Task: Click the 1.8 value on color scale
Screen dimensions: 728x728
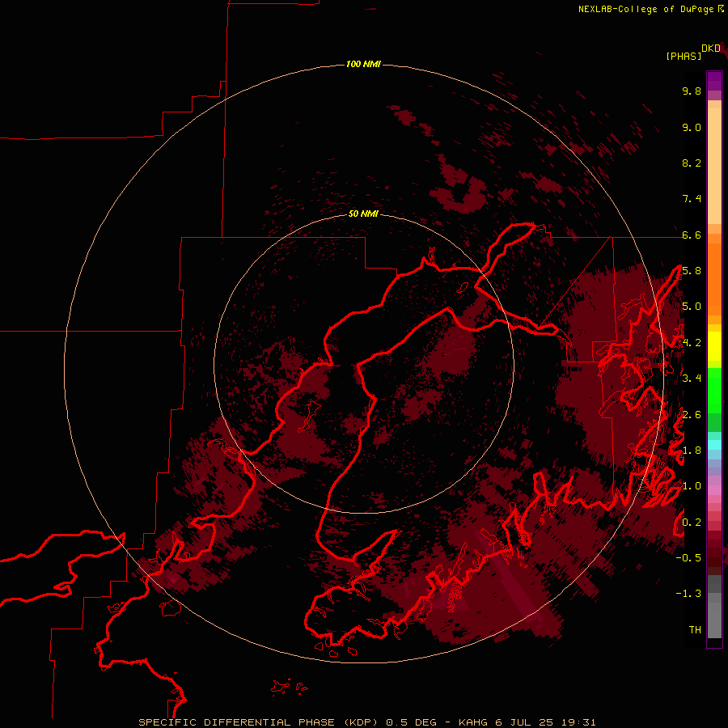Action: 692,451
